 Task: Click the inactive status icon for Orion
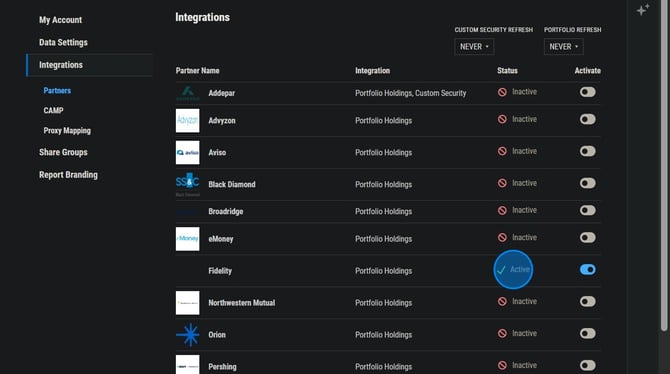click(502, 333)
